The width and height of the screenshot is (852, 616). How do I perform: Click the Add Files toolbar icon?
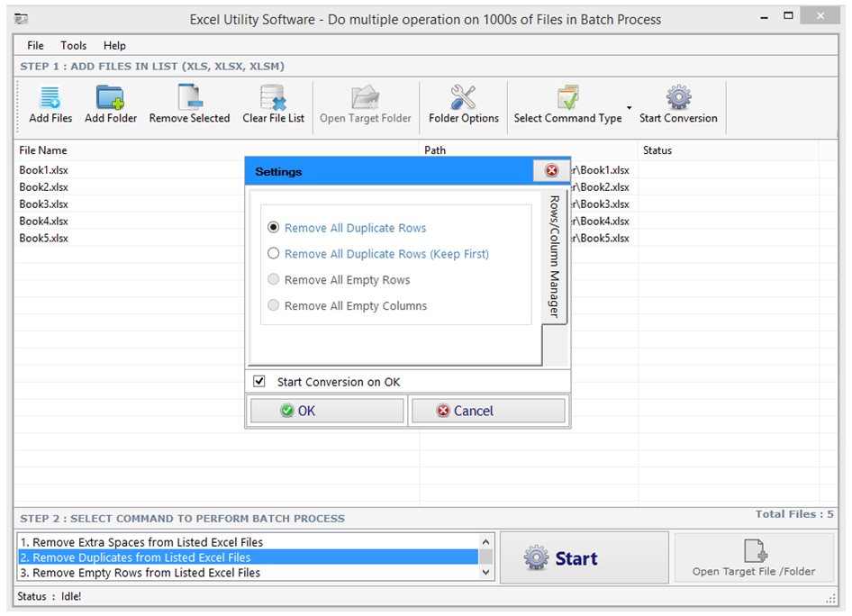pos(50,98)
